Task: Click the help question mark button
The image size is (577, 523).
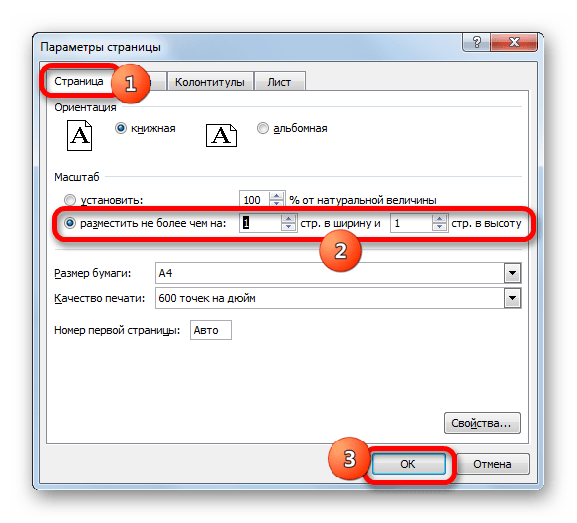Action: [476, 42]
